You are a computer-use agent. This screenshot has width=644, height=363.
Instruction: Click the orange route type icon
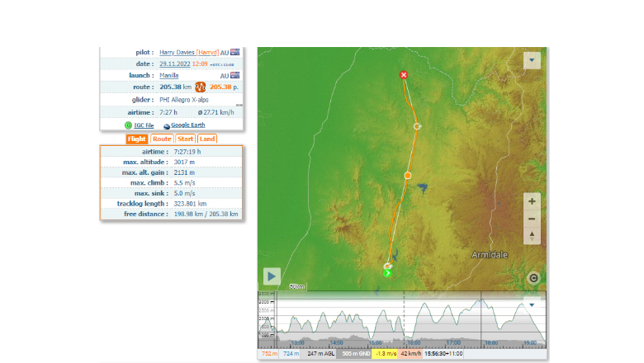[x=200, y=87]
